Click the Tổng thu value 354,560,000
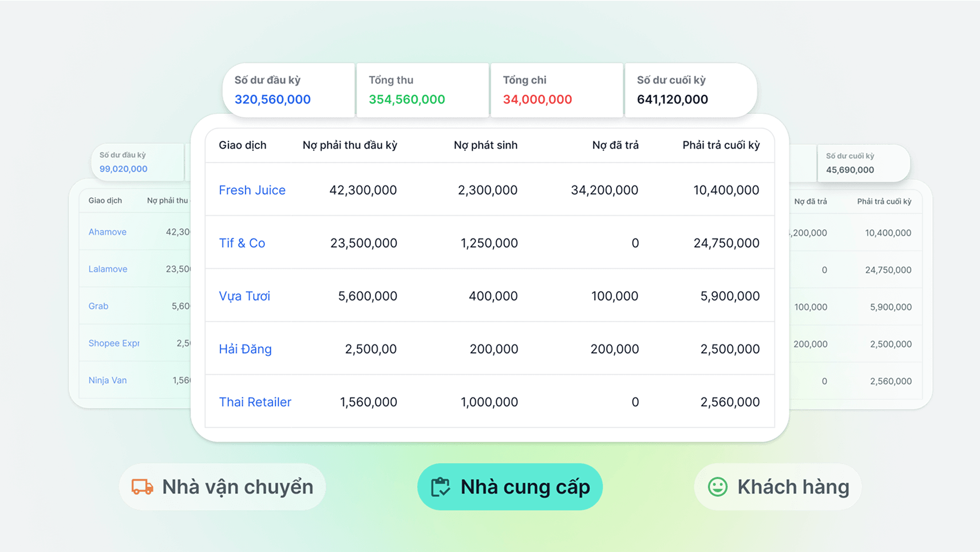Screen dimensions: 980x552 (x=407, y=100)
